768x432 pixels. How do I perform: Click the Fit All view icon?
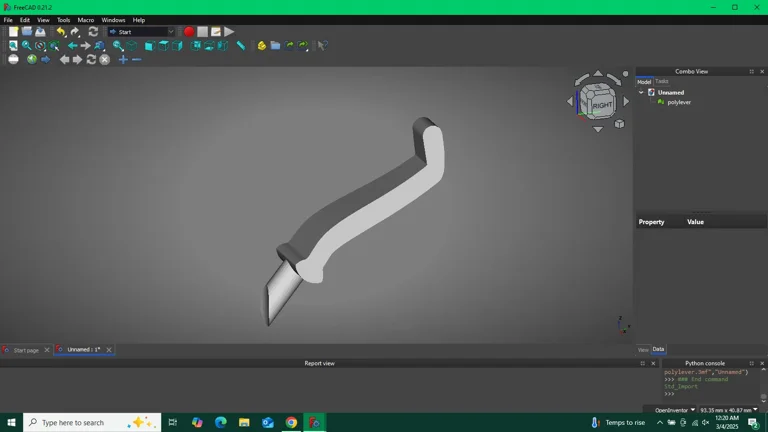pyautogui.click(x=13, y=46)
